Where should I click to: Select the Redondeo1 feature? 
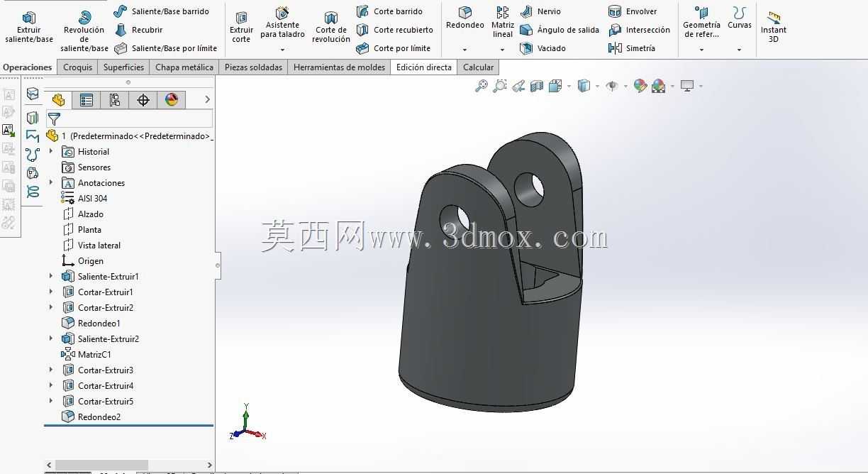[x=91, y=324]
